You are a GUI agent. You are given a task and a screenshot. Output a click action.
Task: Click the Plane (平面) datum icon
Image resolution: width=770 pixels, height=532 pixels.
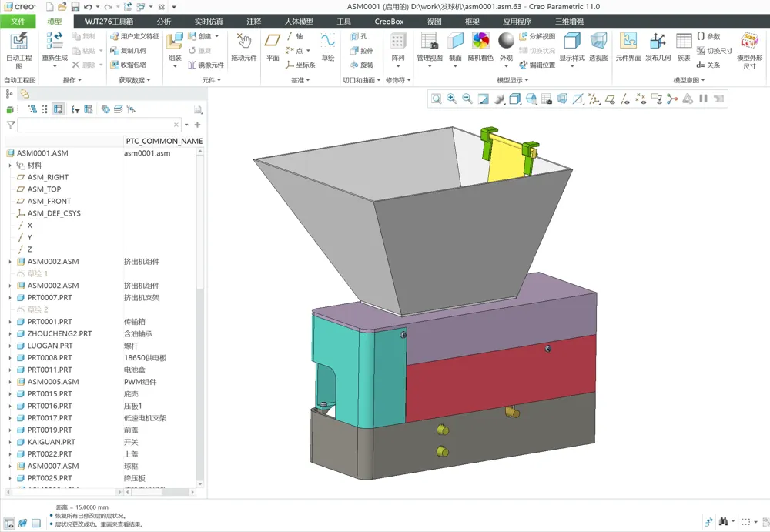273,41
